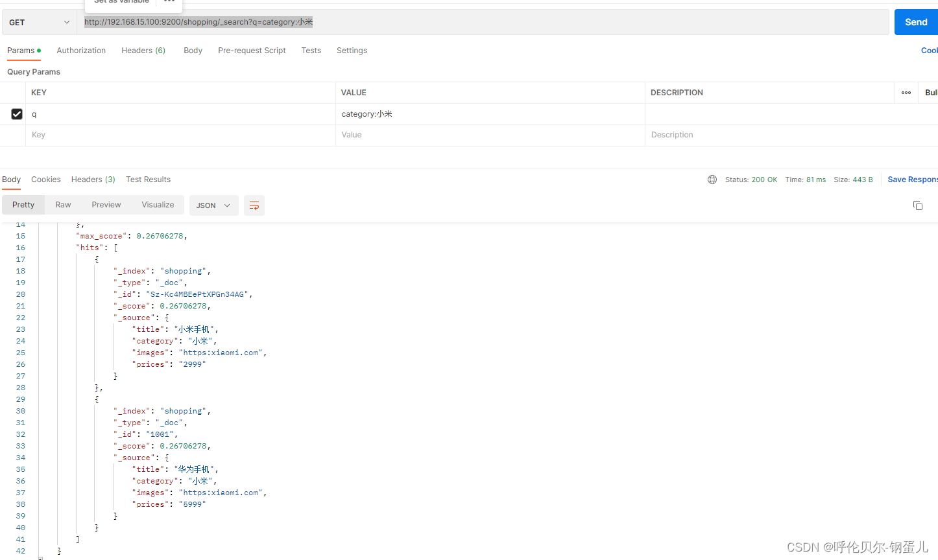Open the GET method dropdown
Viewport: 938px width, 560px height.
[39, 22]
